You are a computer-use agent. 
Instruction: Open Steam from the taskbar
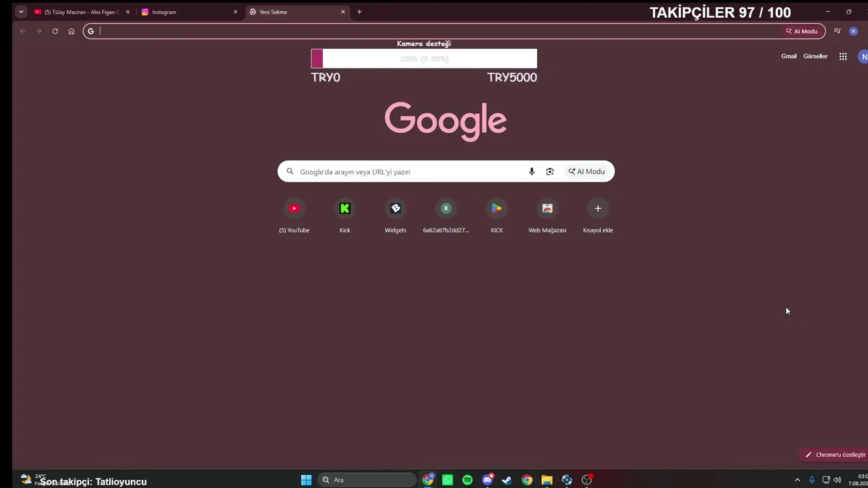coord(507,480)
